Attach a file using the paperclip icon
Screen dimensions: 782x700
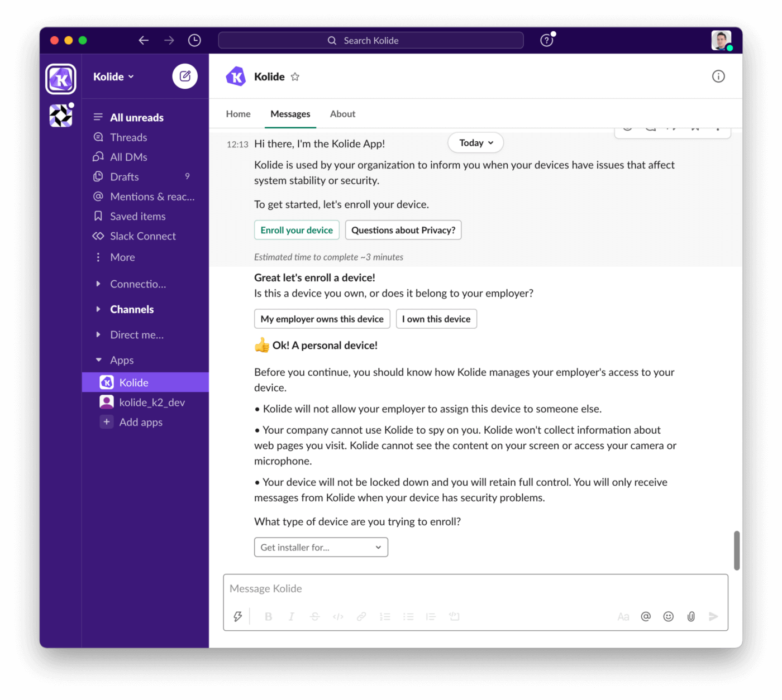691,616
